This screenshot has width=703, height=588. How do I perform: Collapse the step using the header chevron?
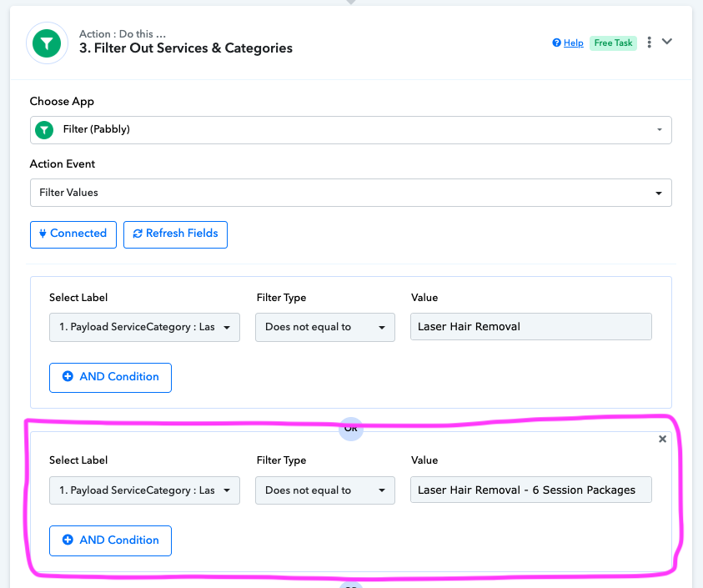(x=667, y=42)
